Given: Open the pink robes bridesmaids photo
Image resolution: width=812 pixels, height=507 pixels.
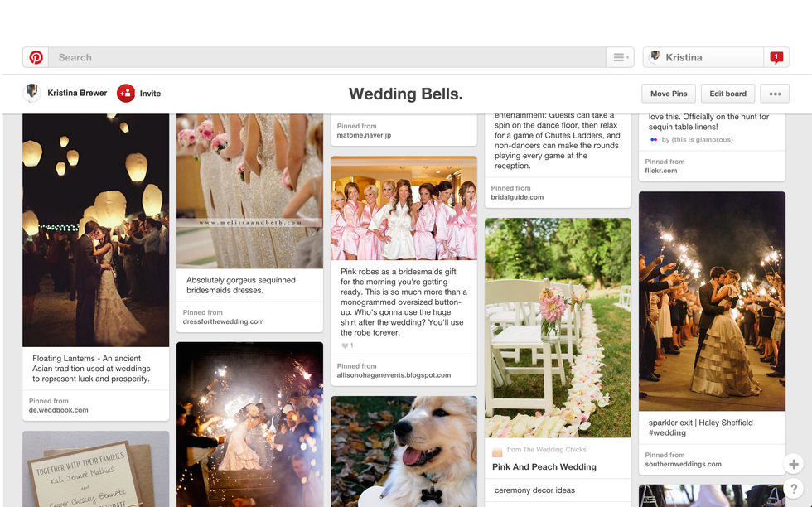Looking at the screenshot, I should (404, 208).
